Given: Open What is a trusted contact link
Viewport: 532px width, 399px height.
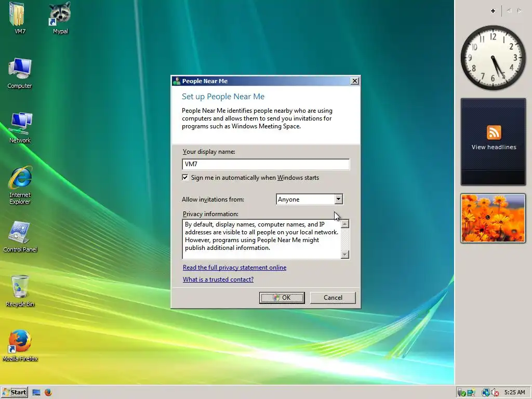Looking at the screenshot, I should tap(218, 279).
